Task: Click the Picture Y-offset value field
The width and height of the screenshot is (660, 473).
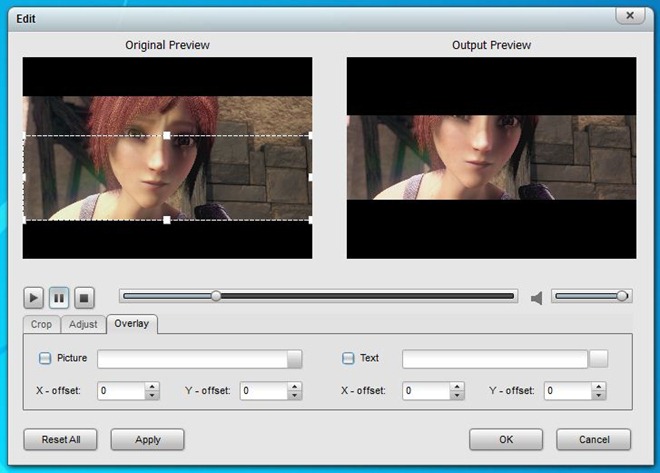Action: [264, 391]
